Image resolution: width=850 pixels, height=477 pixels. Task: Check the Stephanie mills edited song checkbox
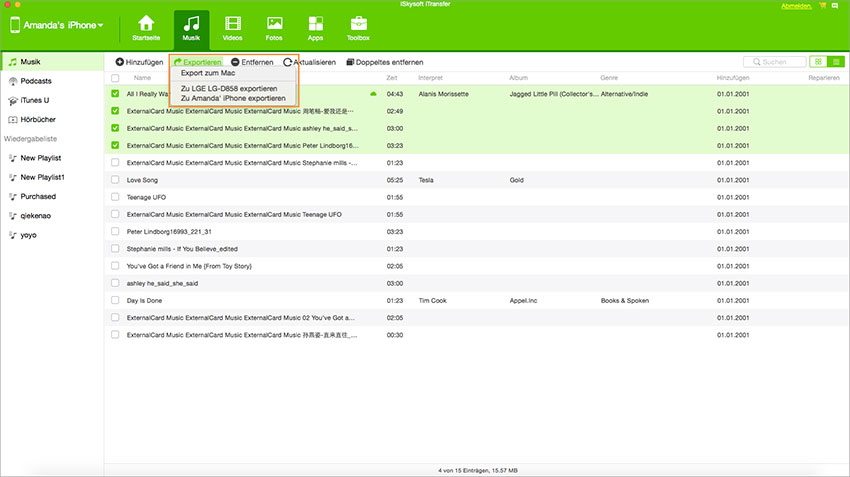coord(115,249)
